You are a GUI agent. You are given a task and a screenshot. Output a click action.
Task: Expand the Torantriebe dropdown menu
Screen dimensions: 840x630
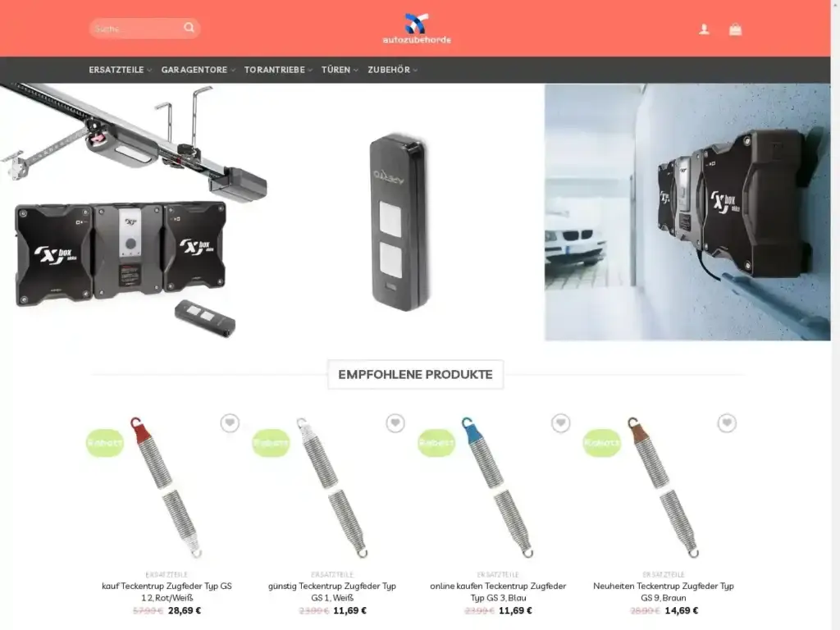coord(278,71)
